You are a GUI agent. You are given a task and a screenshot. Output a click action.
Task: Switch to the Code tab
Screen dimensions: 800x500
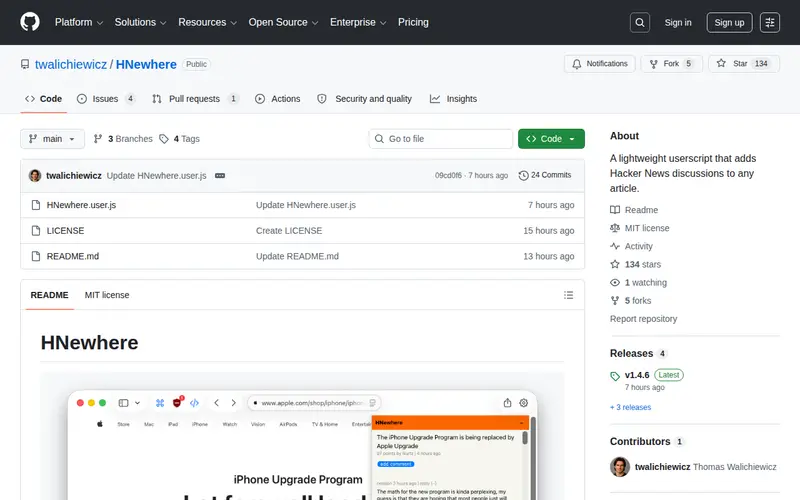pyautogui.click(x=44, y=99)
